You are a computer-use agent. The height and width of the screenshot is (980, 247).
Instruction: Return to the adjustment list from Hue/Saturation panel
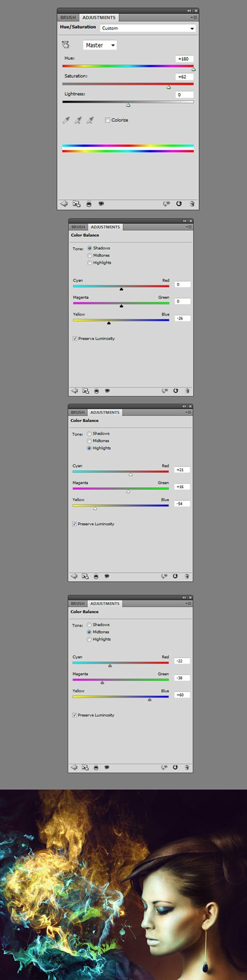[64, 204]
